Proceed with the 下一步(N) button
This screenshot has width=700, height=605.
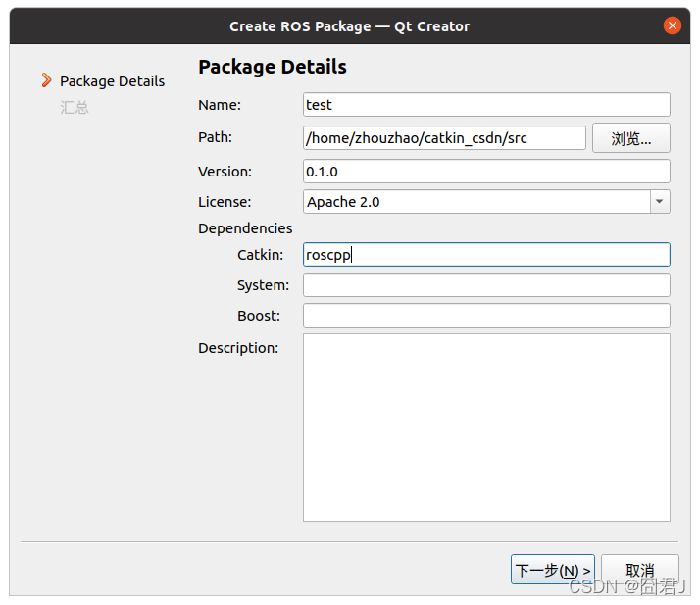[553, 570]
